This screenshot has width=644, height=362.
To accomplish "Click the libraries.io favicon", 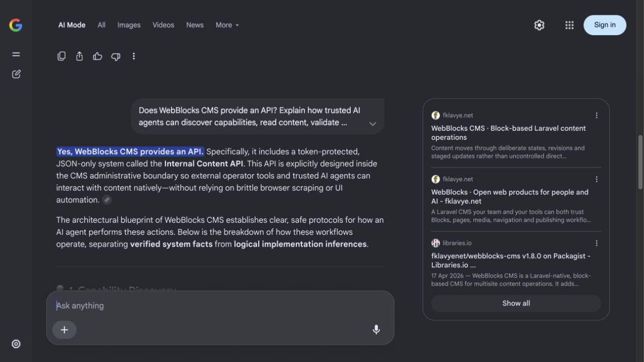I will click(x=435, y=243).
